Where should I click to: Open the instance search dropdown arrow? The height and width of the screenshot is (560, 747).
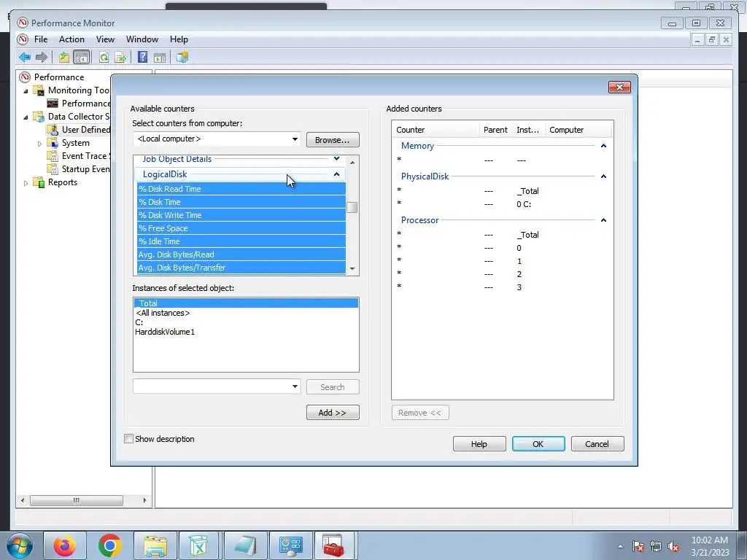[295, 386]
